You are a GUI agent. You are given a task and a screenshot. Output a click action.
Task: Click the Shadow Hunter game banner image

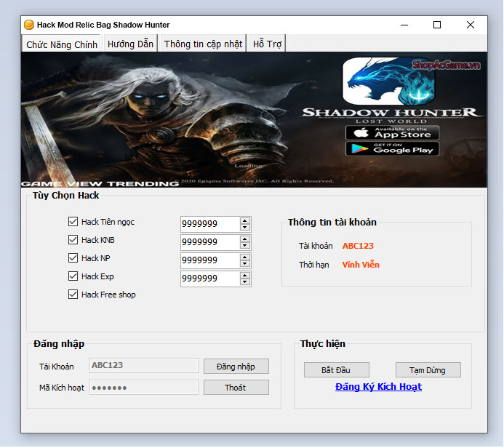coord(254,119)
